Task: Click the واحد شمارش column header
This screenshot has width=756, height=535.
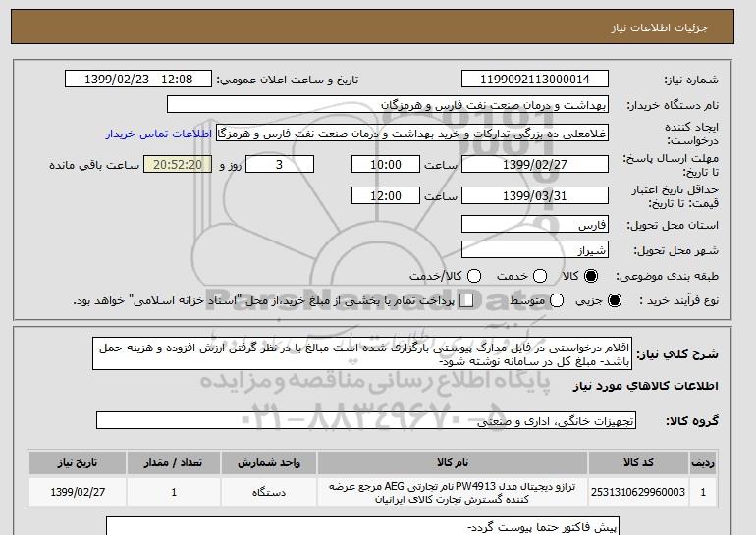Action: pyautogui.click(x=269, y=462)
